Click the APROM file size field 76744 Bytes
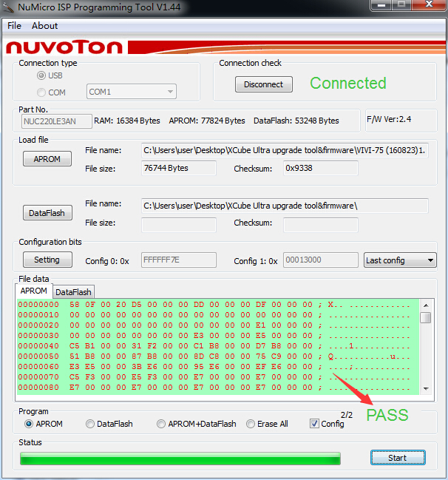The height and width of the screenshot is (480, 448). (179, 168)
